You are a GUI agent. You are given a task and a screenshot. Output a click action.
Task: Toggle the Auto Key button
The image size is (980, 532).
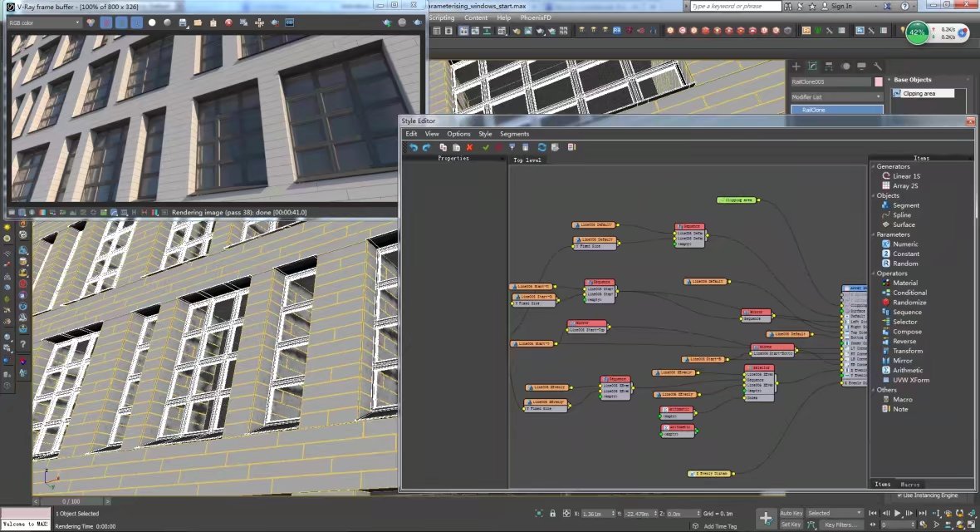click(791, 513)
